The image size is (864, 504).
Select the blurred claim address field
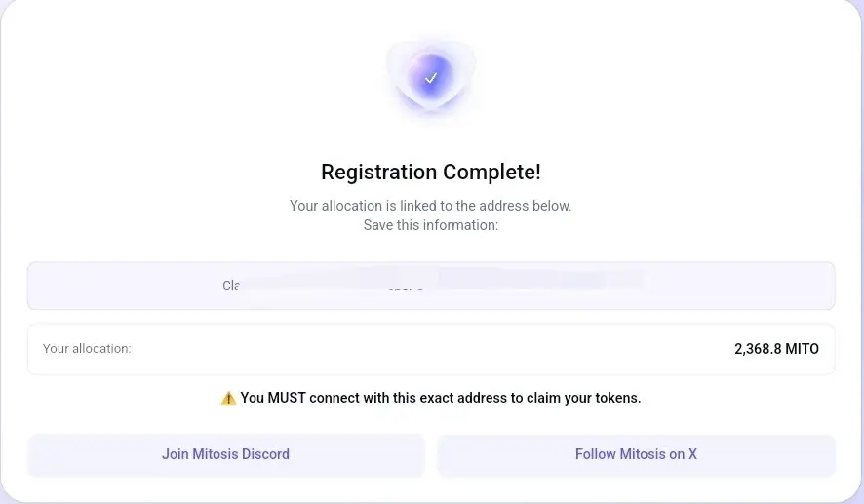point(431,286)
